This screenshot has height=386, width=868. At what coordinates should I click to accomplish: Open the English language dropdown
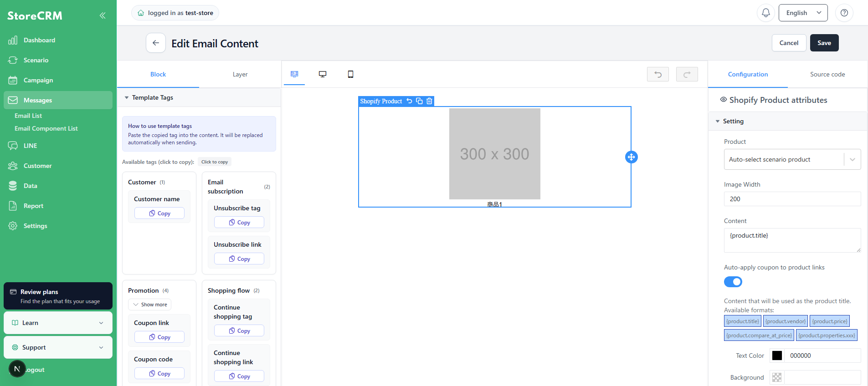pos(803,13)
